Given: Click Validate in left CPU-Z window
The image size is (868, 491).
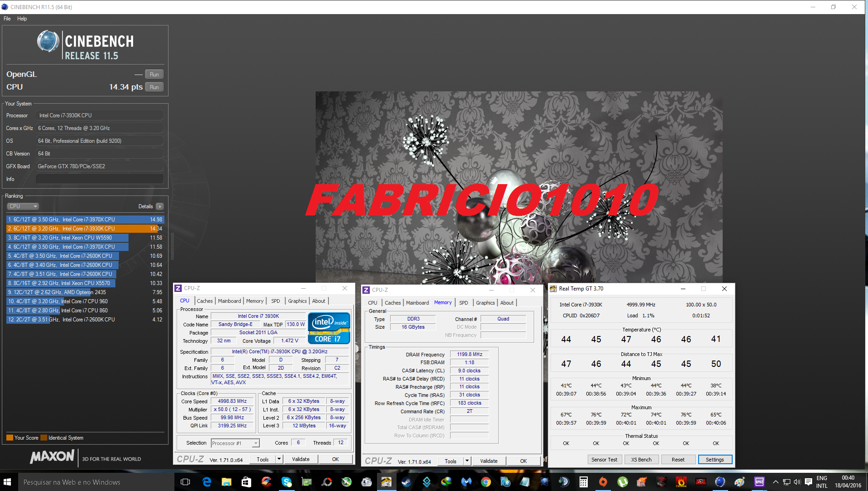Looking at the screenshot, I should click(x=301, y=460).
